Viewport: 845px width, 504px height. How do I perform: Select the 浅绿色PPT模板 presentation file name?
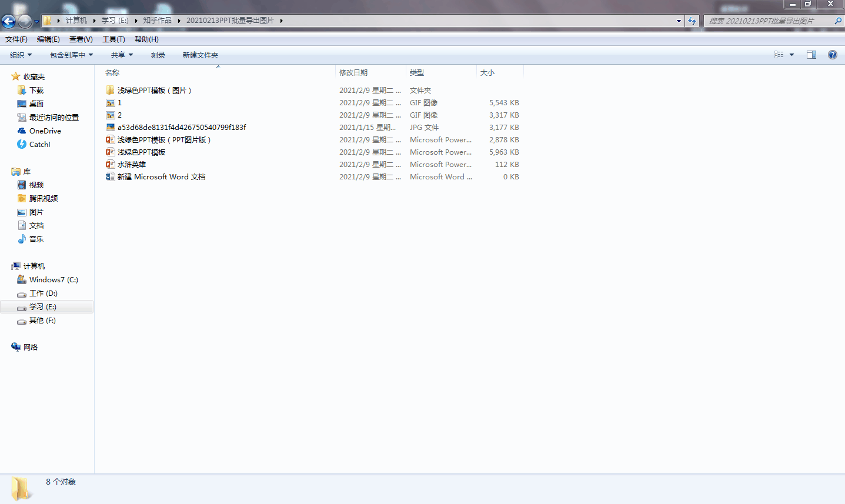[142, 152]
